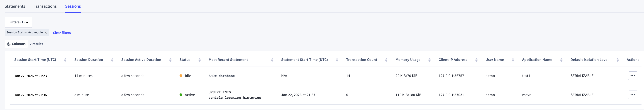Remove the Session Status filter chip
The height and width of the screenshot is (110, 644).
point(46,33)
